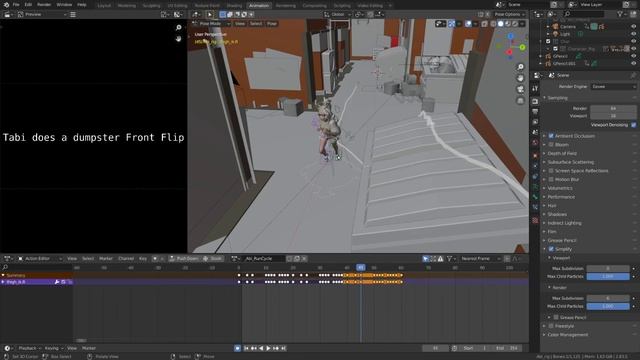Viewport: 640px width, 360px height.
Task: Collapse the Sampling panel
Action: coord(558,98)
